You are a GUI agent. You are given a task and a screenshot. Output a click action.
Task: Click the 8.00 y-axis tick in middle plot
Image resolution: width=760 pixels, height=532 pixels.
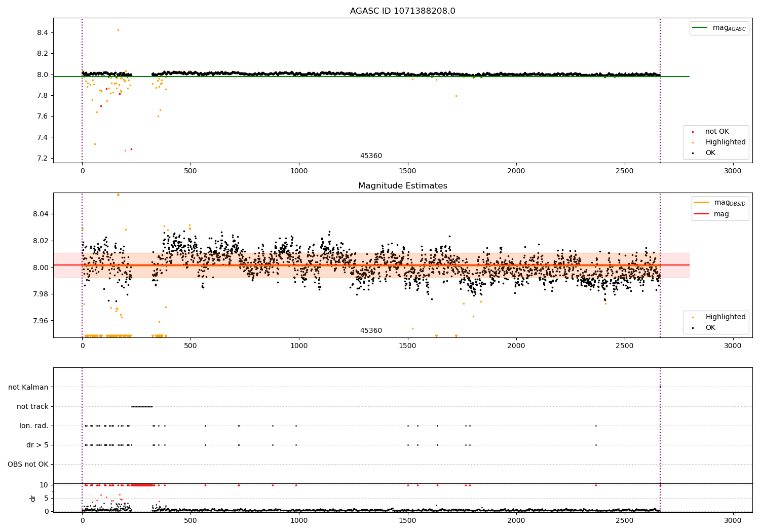41,268
